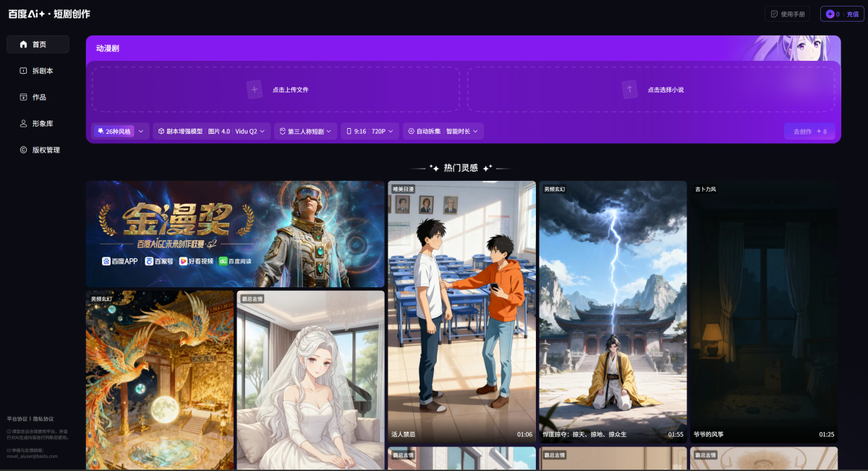Screen dimensions: 868x471
Task: Open the 金漫奖 contest banner
Action: click(x=235, y=234)
